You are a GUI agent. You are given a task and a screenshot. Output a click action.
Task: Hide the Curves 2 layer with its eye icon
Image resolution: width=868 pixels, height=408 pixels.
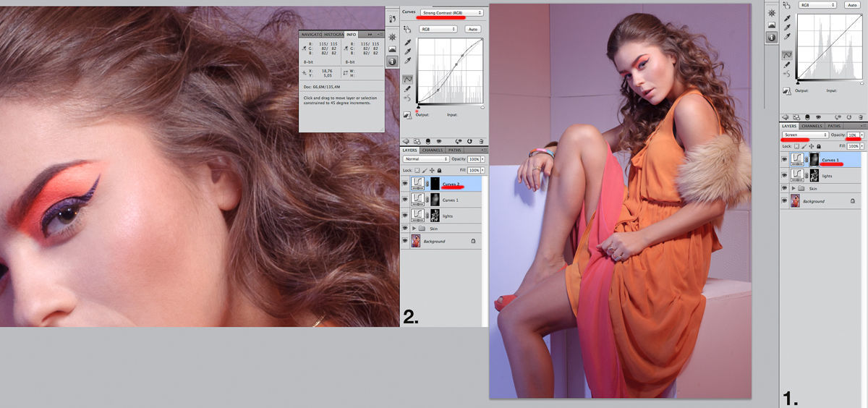click(x=405, y=184)
